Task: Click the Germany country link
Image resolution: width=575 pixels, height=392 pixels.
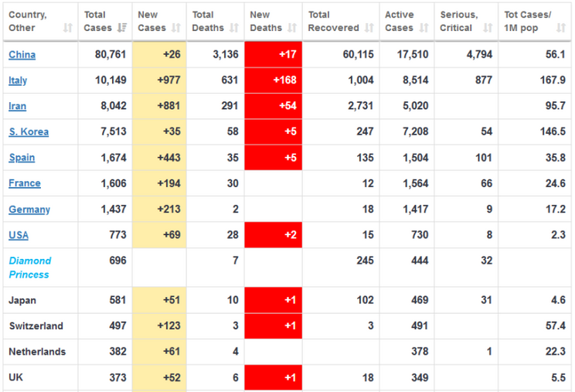Action: pyautogui.click(x=29, y=210)
